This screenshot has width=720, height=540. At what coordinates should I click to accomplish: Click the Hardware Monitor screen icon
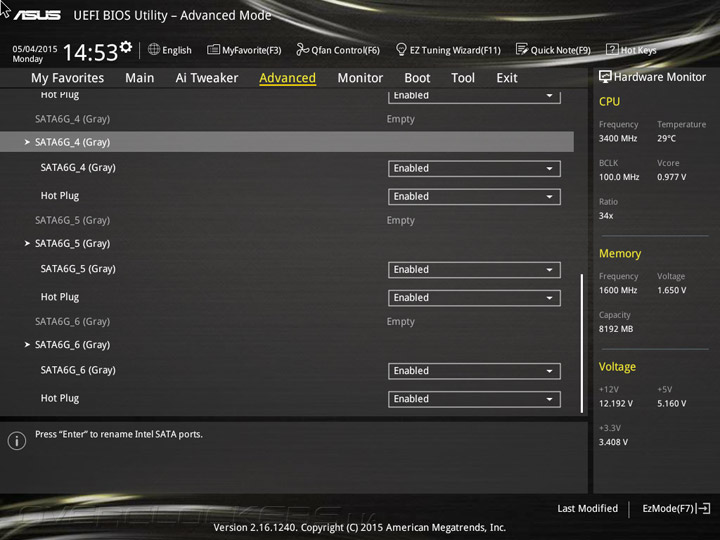point(605,77)
